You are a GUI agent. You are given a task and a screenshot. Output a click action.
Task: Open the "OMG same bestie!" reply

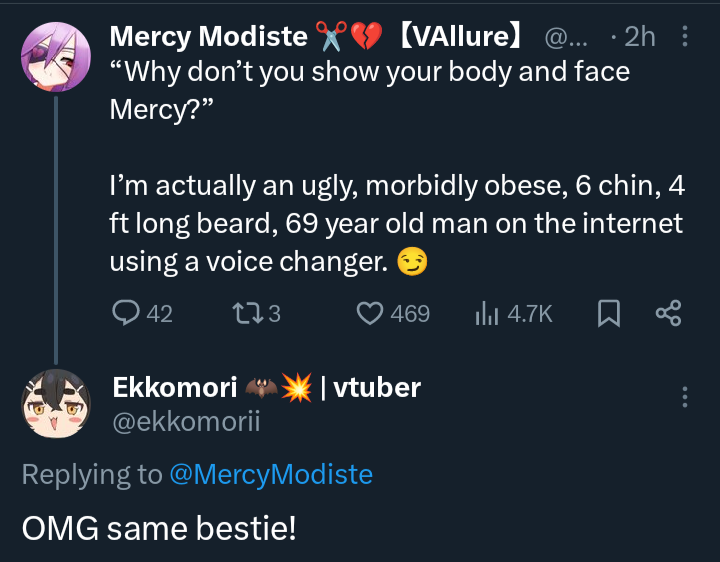159,526
